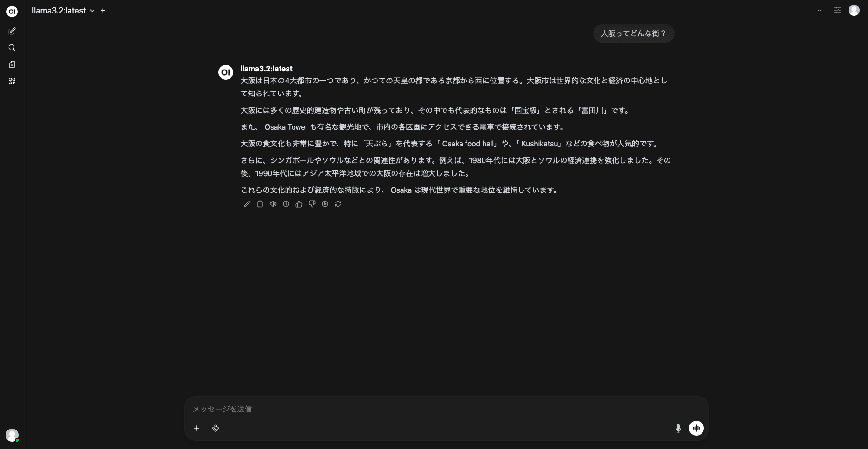
Task: Continue the assistant's response
Action: [325, 204]
